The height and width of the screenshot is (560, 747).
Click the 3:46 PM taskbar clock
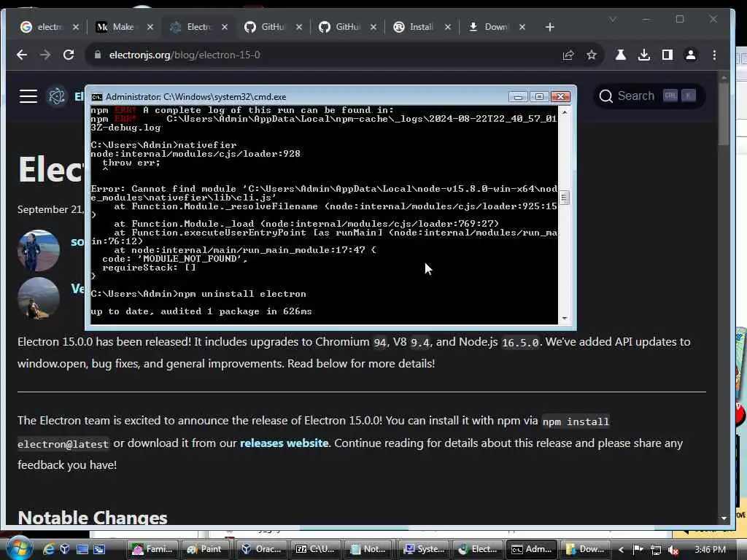(710, 550)
